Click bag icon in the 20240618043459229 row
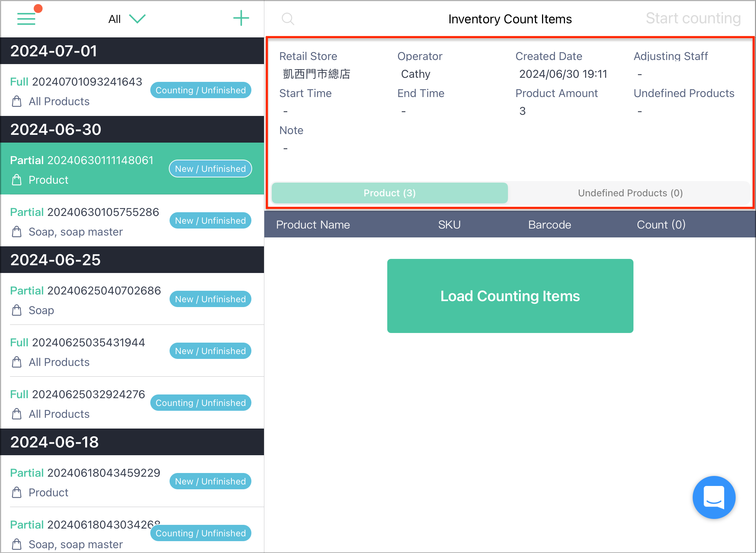Screen dimensions: 756x553 click(x=17, y=492)
